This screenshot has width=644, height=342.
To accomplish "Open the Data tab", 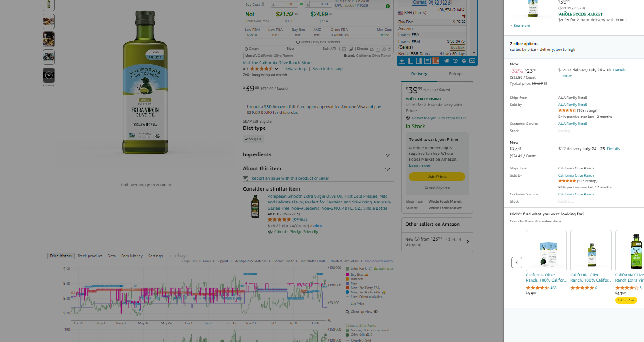I will [x=112, y=256].
